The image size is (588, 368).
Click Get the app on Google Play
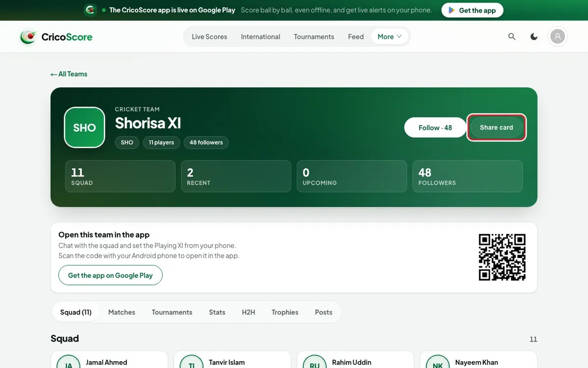110,275
